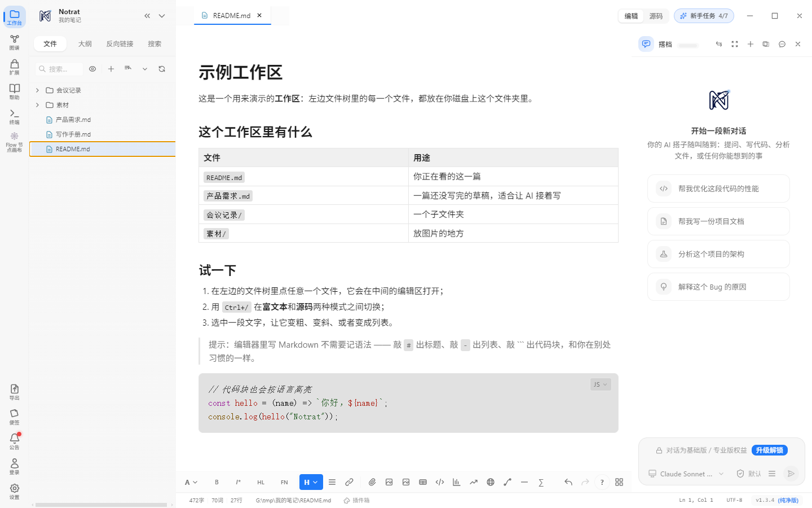Choose the 帮我写一份项目文档 suggestion
Screen dimensions: 812x508
(718, 221)
